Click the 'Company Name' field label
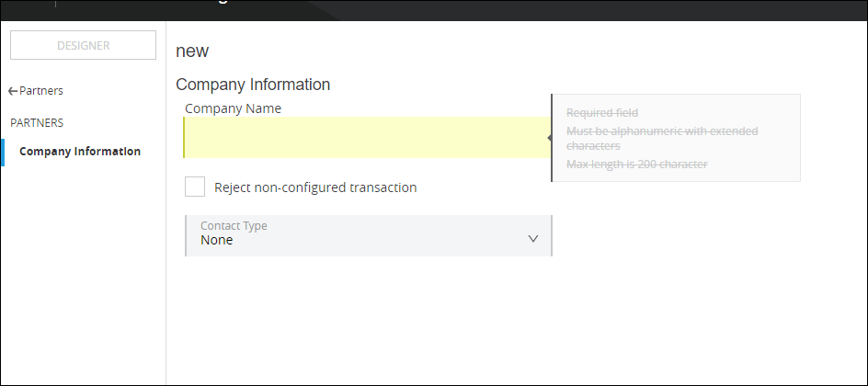The image size is (868, 386). pos(233,108)
